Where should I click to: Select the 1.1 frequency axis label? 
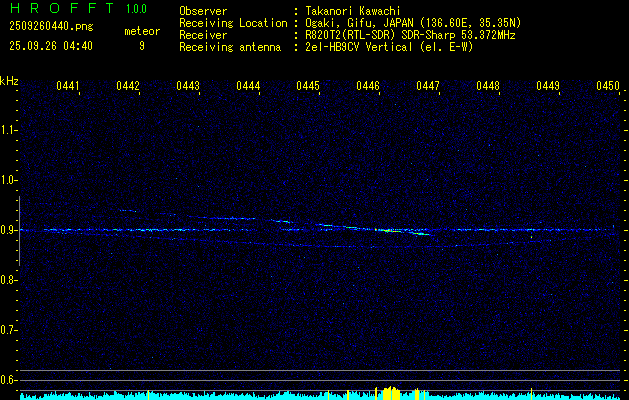[9, 130]
